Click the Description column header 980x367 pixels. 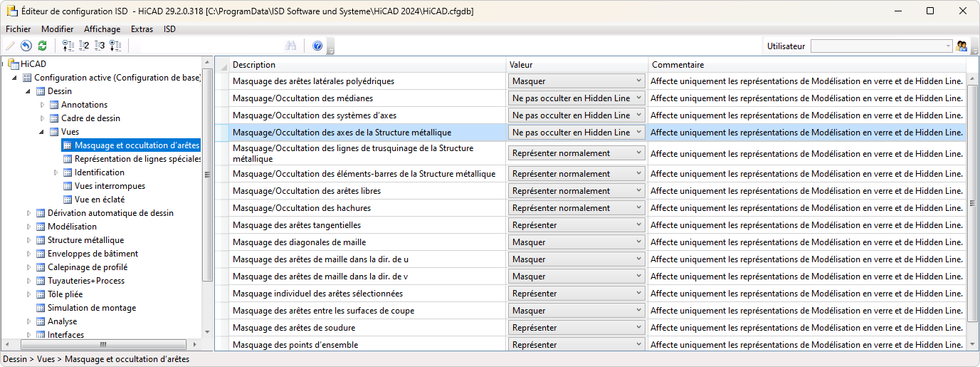(x=367, y=65)
